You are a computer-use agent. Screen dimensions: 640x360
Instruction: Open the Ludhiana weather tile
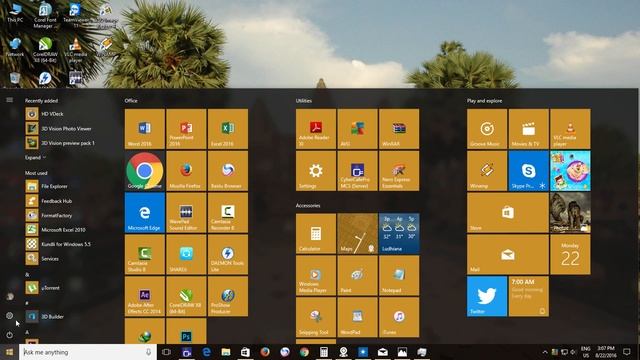click(x=399, y=233)
